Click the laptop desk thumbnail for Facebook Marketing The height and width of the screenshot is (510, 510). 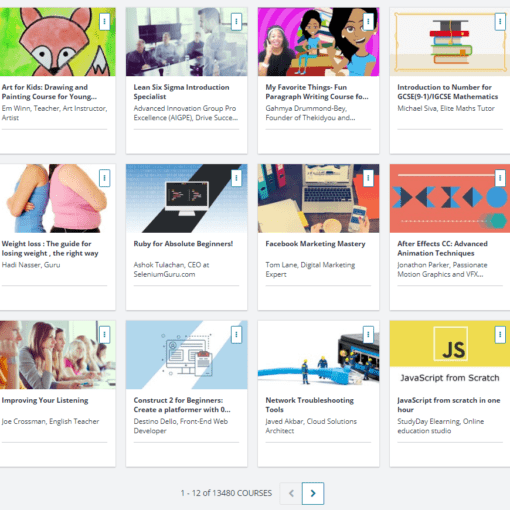pos(318,198)
